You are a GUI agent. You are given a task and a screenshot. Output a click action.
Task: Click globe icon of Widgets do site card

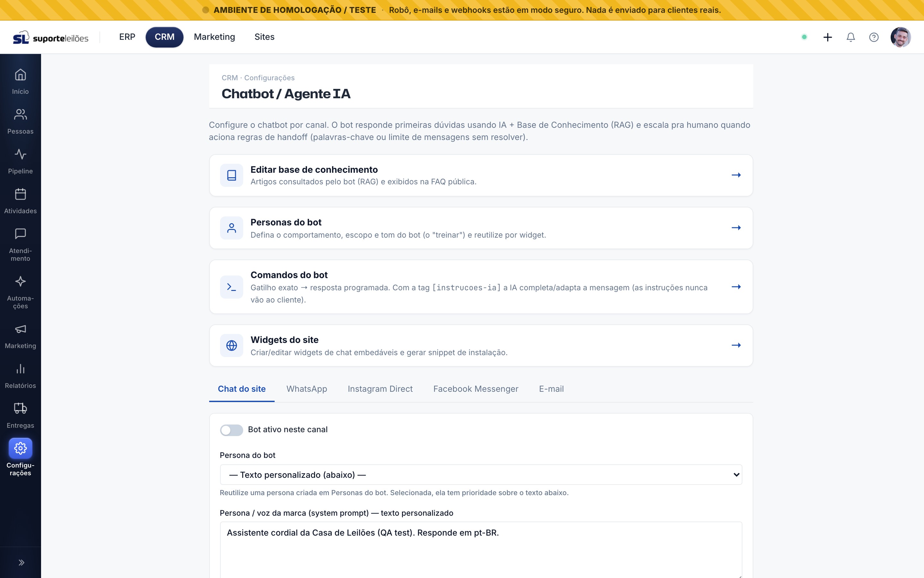[231, 346]
